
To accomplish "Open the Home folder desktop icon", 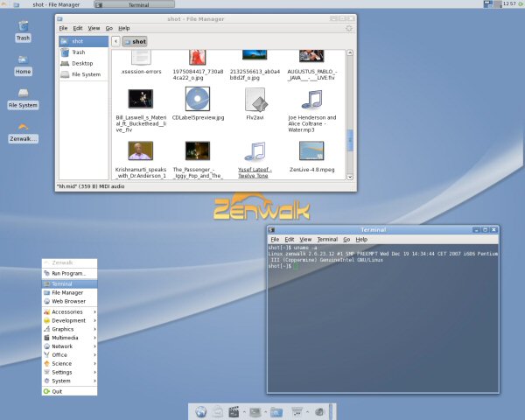I will tap(23, 61).
